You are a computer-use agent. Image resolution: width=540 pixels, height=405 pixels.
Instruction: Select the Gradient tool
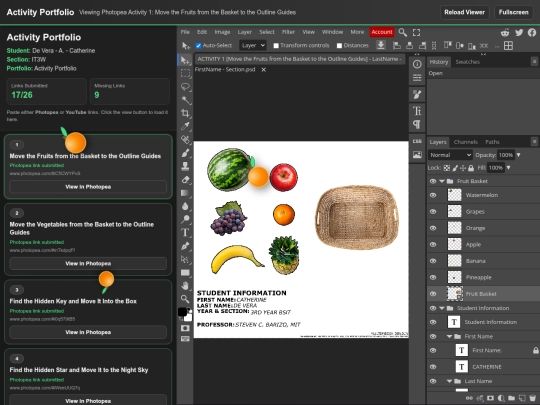[x=185, y=193]
